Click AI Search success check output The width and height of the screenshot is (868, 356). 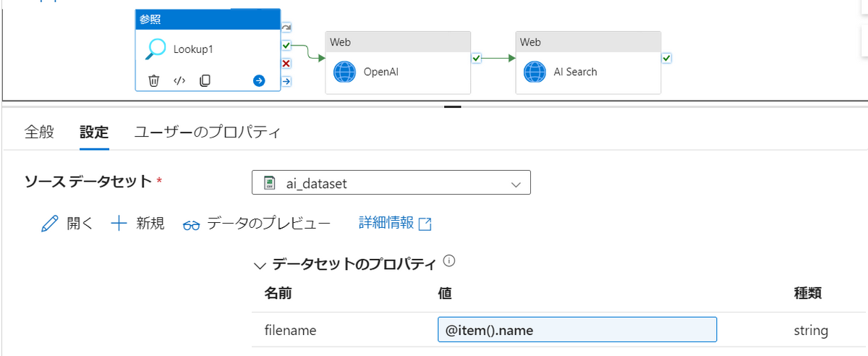point(666,58)
